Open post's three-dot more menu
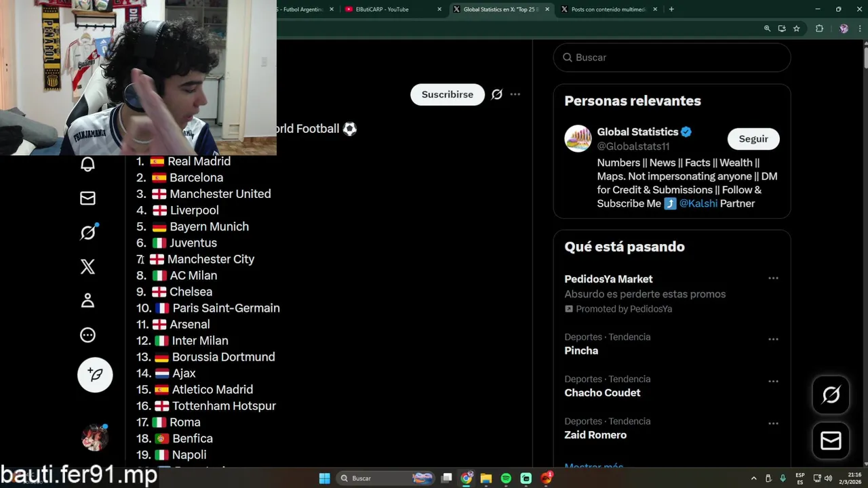This screenshot has height=488, width=868. 515,94
